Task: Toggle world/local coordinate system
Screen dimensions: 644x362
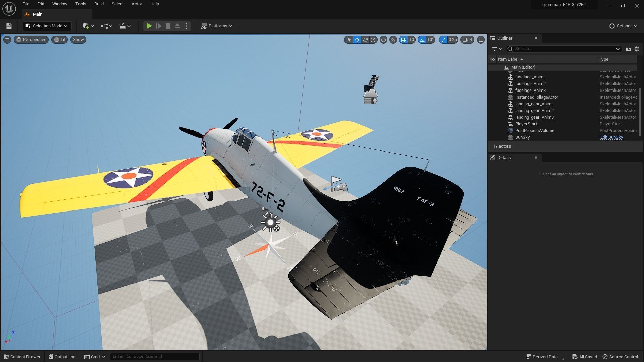Action: point(383,40)
